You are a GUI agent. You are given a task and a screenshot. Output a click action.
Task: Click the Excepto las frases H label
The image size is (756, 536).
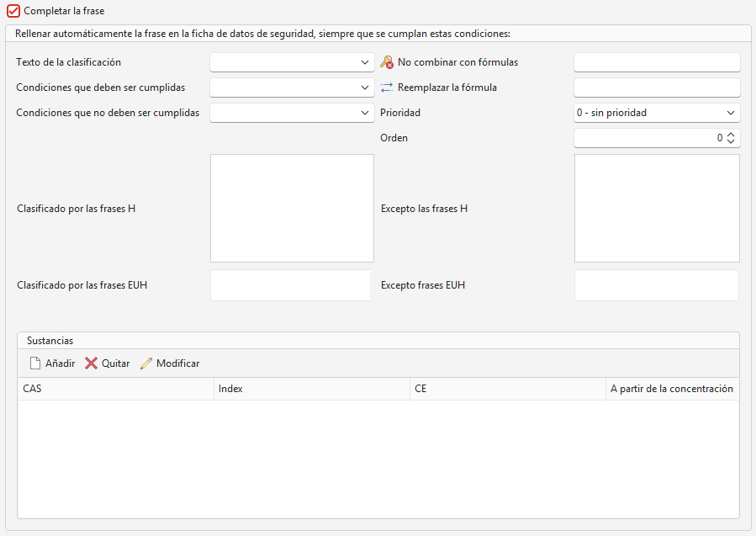[x=425, y=209]
